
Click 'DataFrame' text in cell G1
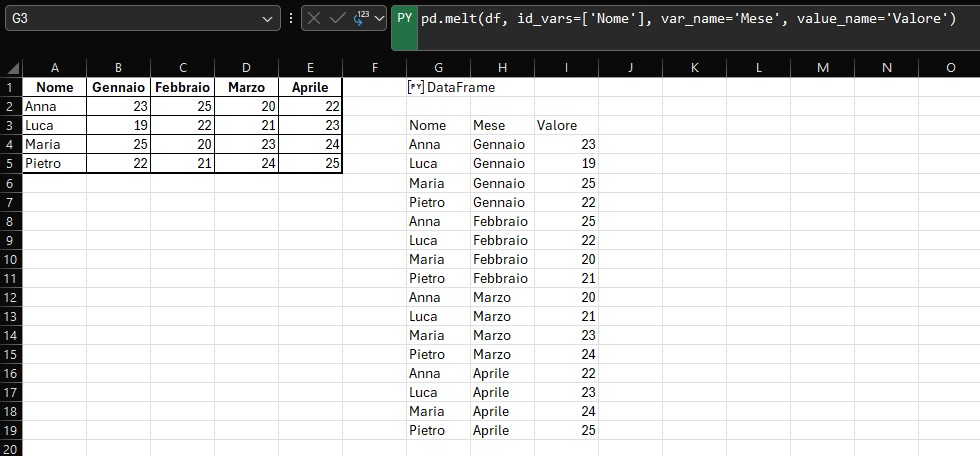[461, 87]
